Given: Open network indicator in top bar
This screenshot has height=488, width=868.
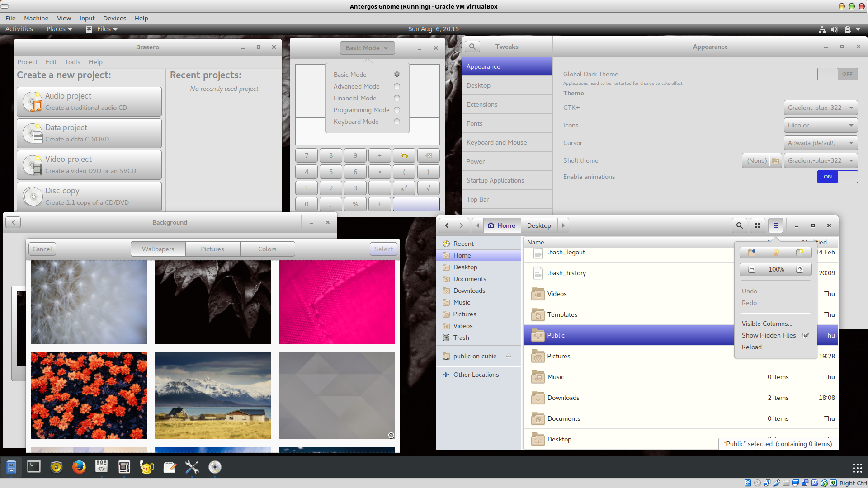Looking at the screenshot, I should pos(822,29).
